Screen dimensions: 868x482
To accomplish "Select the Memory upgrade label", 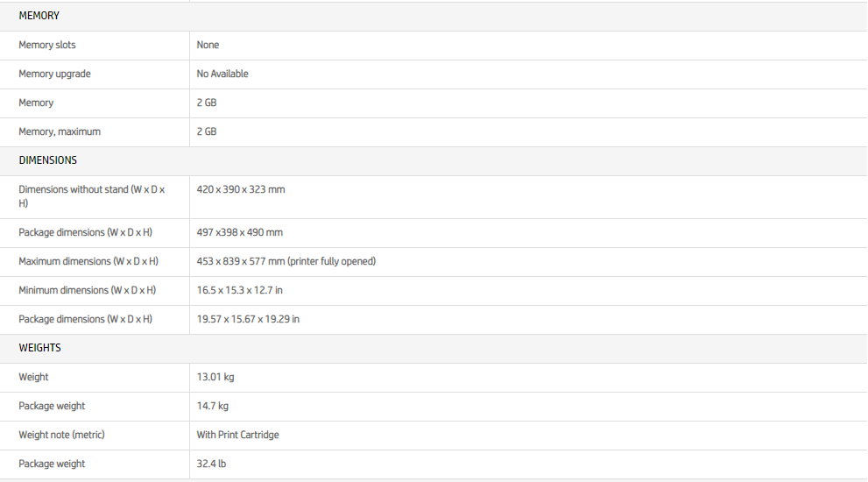I will coord(54,74).
